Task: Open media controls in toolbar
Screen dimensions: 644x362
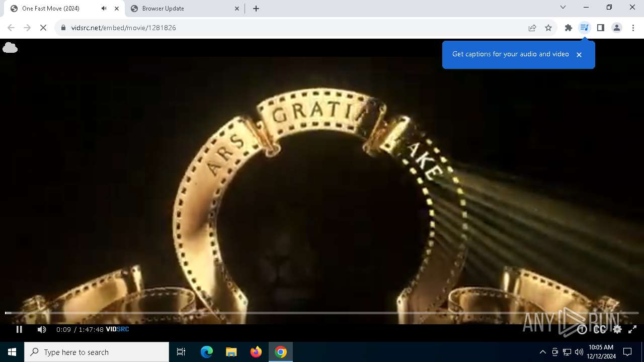Action: (x=584, y=28)
